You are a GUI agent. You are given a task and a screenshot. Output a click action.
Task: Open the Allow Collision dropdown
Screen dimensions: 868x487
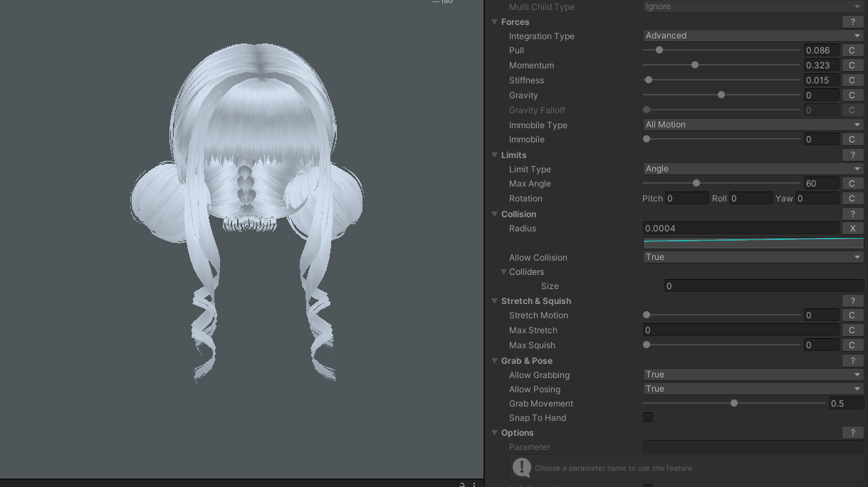[753, 257]
